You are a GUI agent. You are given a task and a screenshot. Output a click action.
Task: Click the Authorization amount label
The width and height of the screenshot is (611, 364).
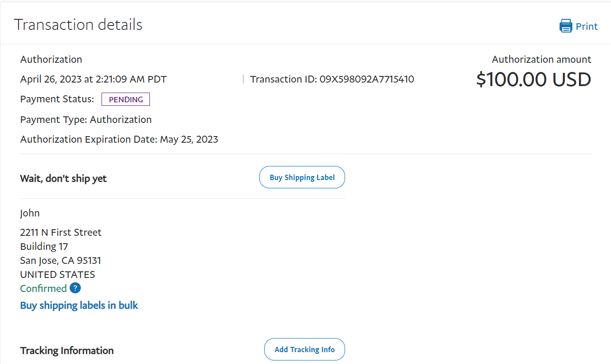(542, 59)
